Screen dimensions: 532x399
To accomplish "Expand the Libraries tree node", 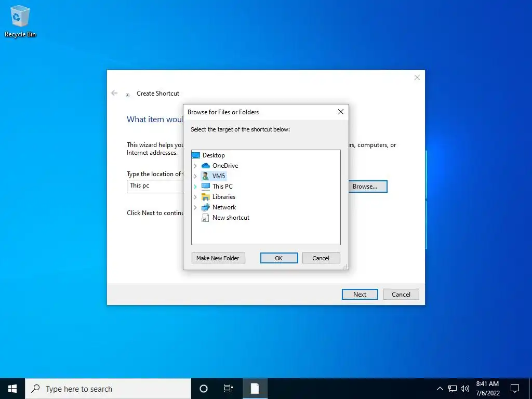I will (x=195, y=197).
